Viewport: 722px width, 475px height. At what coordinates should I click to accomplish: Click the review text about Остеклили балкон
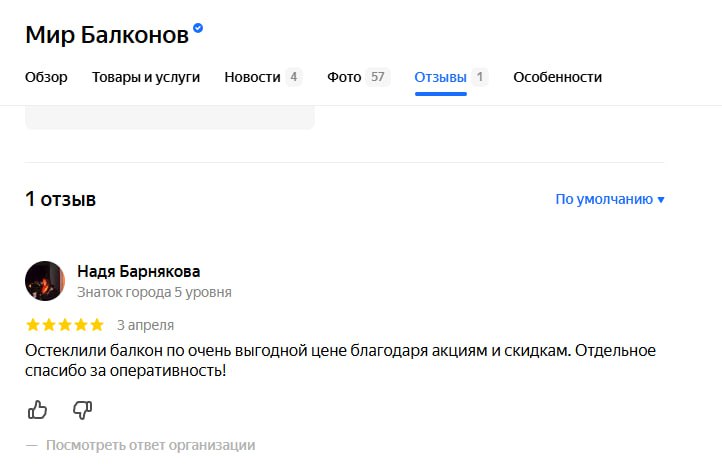point(340,360)
